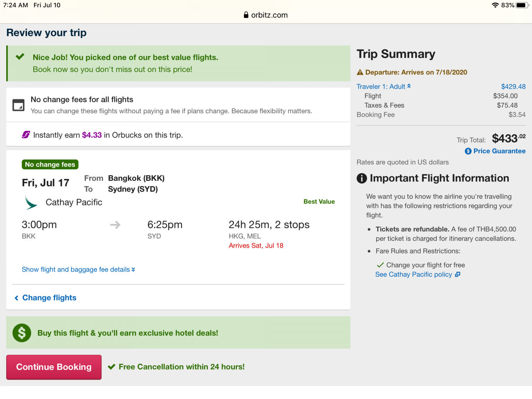Click the Best Value label
Screen dimensions: 532x399
(x=319, y=202)
